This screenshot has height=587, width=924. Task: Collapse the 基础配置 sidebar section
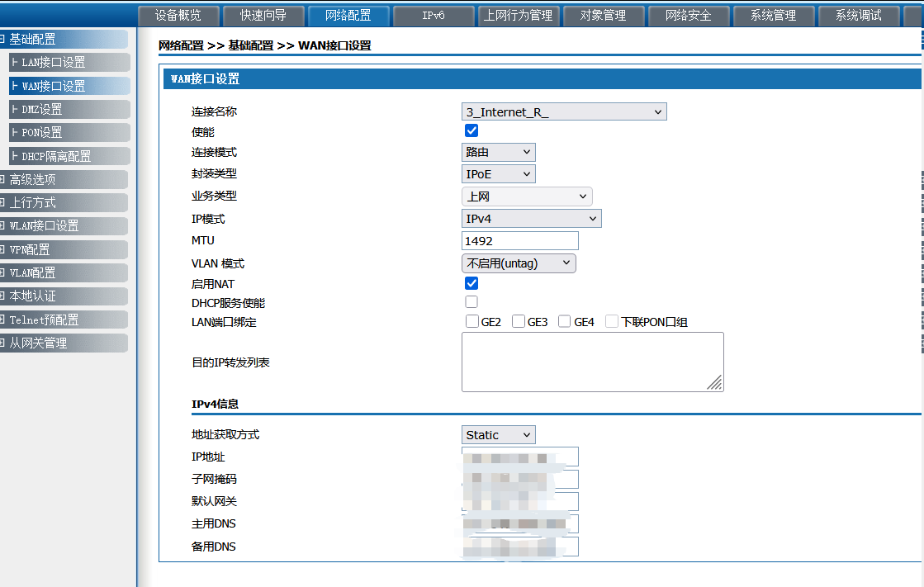tap(64, 40)
